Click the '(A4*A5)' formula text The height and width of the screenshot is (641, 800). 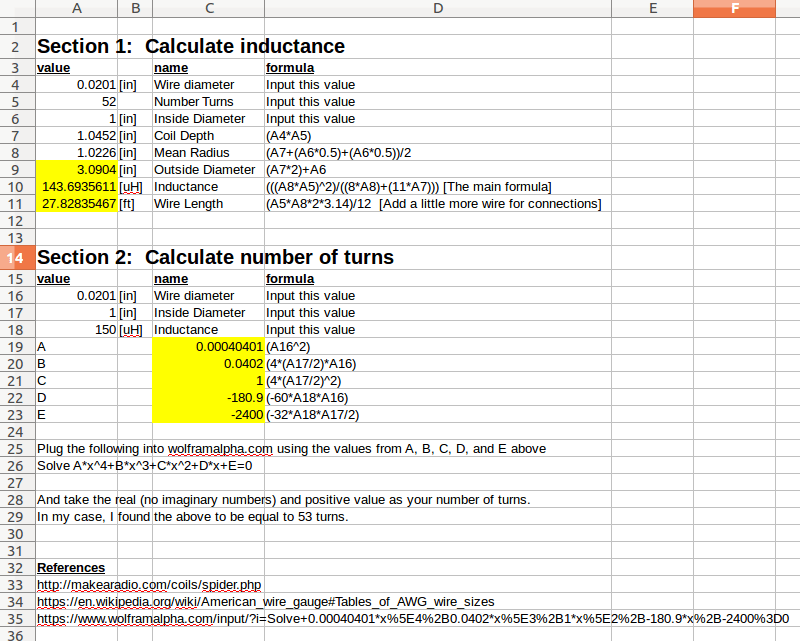[288, 136]
